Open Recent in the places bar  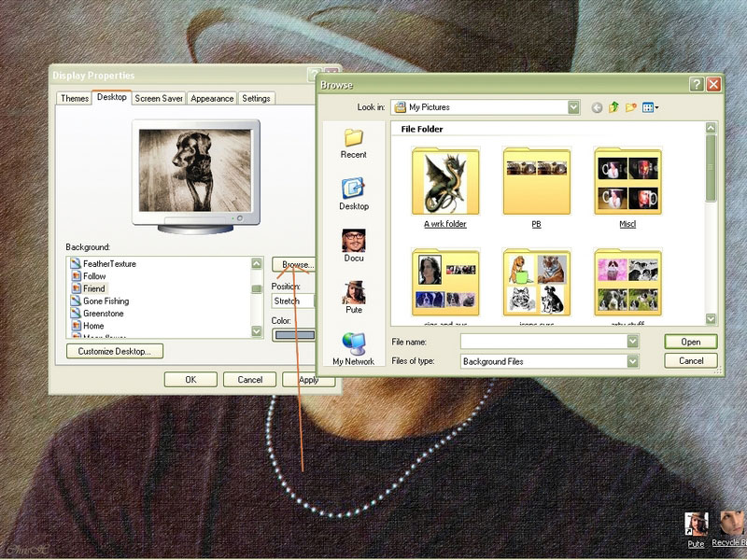coord(354,144)
